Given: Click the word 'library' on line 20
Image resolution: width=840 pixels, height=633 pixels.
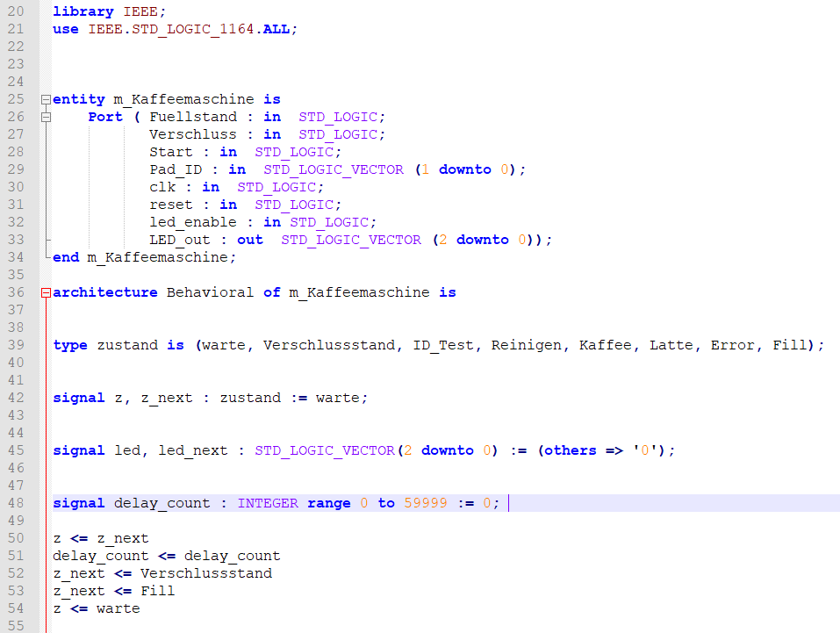Looking at the screenshot, I should point(83,11).
